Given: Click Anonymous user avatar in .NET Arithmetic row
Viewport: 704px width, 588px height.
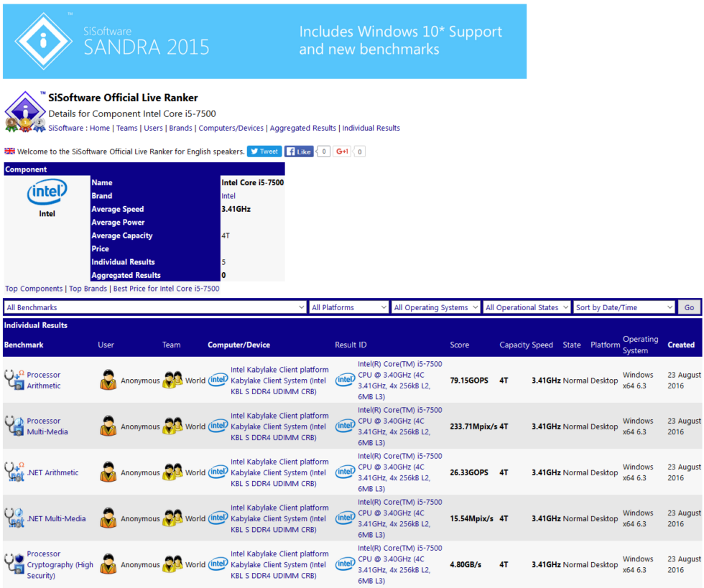Looking at the screenshot, I should coord(108,472).
